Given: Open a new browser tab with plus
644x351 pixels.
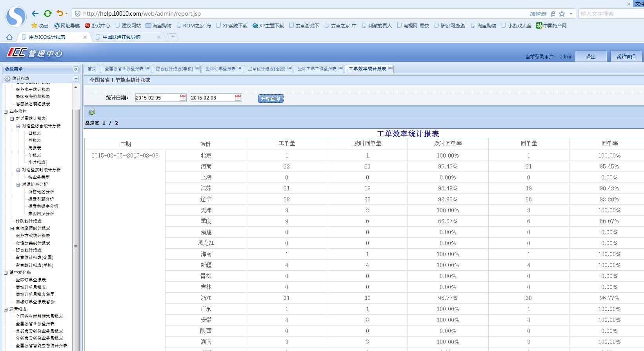Looking at the screenshot, I should click(173, 37).
